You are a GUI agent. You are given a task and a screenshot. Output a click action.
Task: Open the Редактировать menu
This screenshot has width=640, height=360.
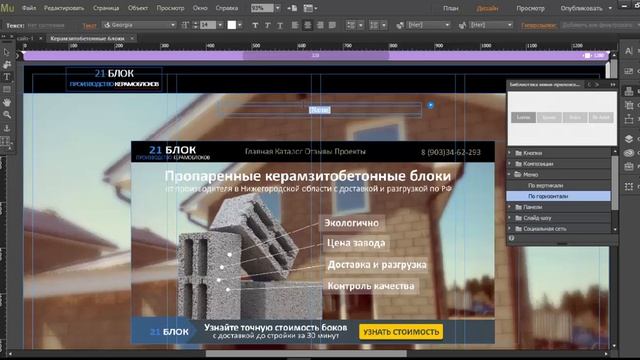click(x=64, y=8)
